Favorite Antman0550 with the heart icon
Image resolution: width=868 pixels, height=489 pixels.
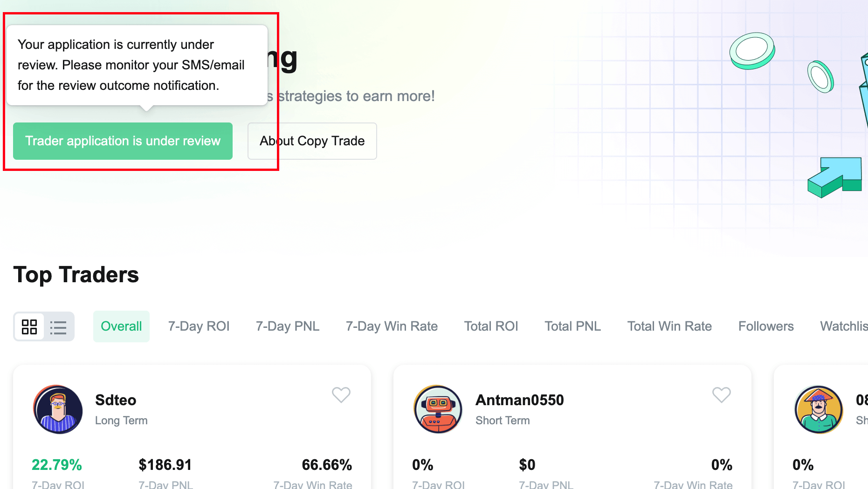pyautogui.click(x=722, y=395)
